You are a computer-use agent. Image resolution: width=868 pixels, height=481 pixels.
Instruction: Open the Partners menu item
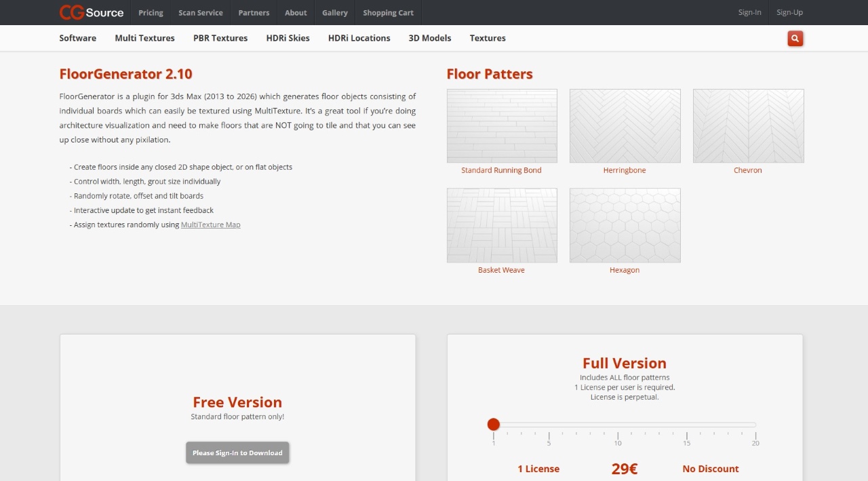coord(254,13)
